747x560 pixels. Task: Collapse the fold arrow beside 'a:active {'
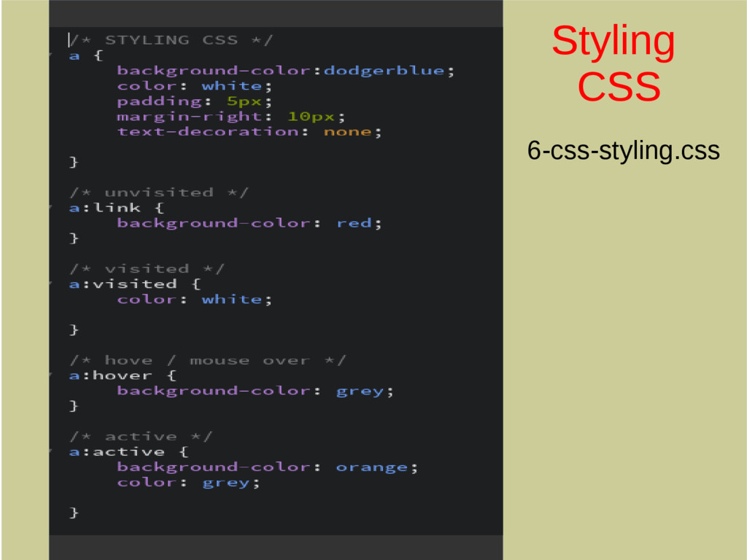(51, 451)
